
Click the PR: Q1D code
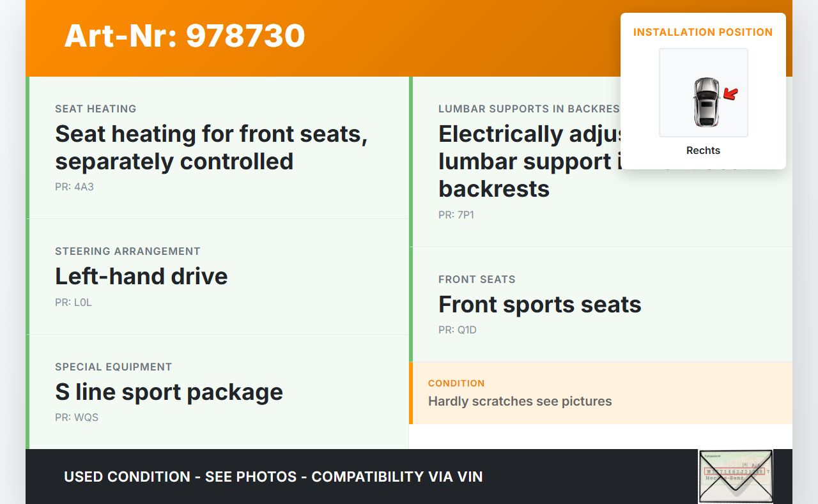pyautogui.click(x=458, y=330)
